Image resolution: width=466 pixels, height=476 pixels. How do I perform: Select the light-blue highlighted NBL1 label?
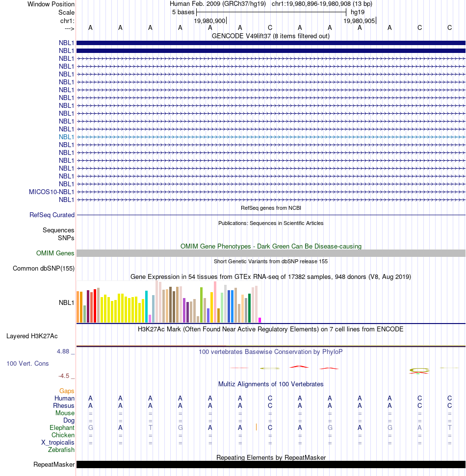click(x=67, y=137)
